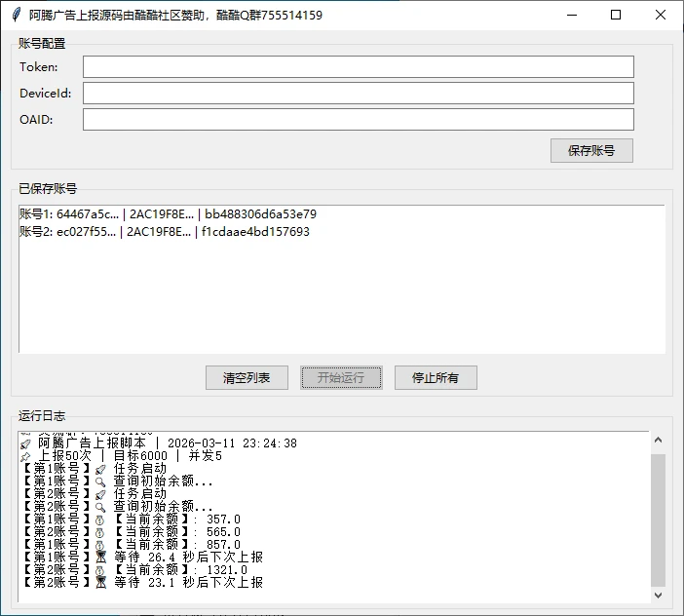This screenshot has height=616, width=684.
Task: Click the OAID input field
Action: (359, 119)
